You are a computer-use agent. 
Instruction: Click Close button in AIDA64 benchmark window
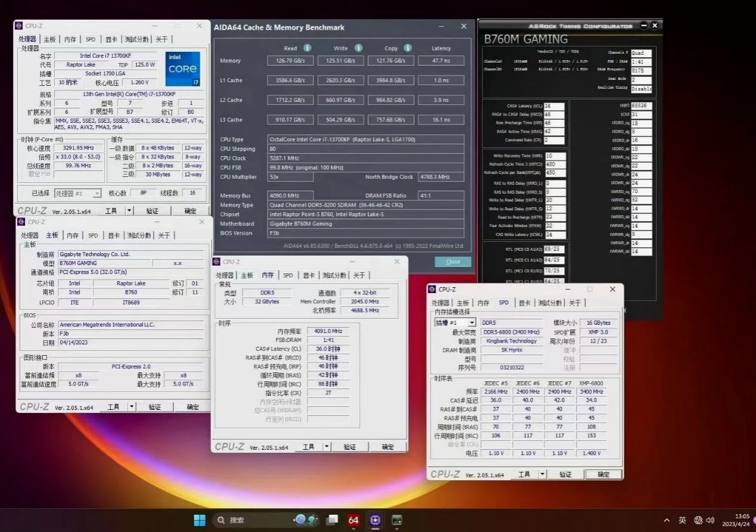[453, 262]
